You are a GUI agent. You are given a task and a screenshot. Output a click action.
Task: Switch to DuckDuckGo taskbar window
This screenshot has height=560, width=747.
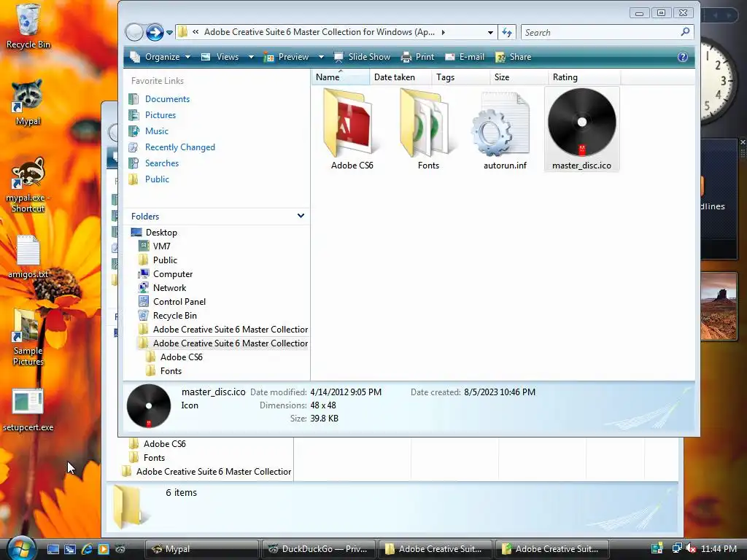pyautogui.click(x=319, y=549)
